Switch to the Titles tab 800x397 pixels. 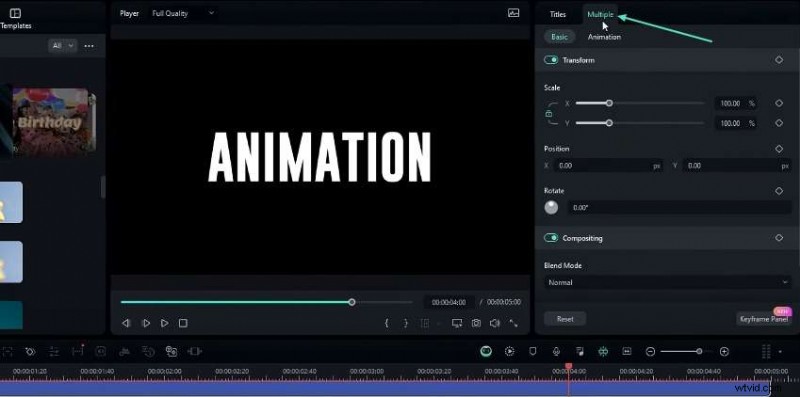click(x=558, y=14)
